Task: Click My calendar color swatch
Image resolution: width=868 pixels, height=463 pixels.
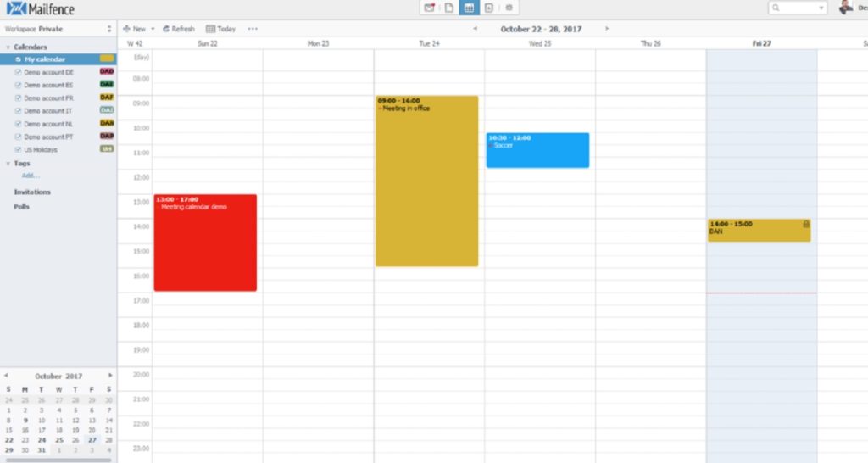Action: (107, 59)
